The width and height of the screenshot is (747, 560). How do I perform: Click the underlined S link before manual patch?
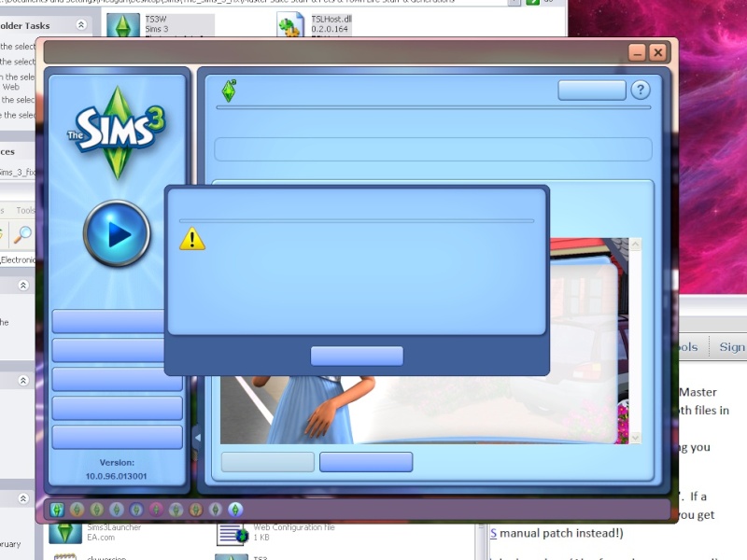(493, 533)
